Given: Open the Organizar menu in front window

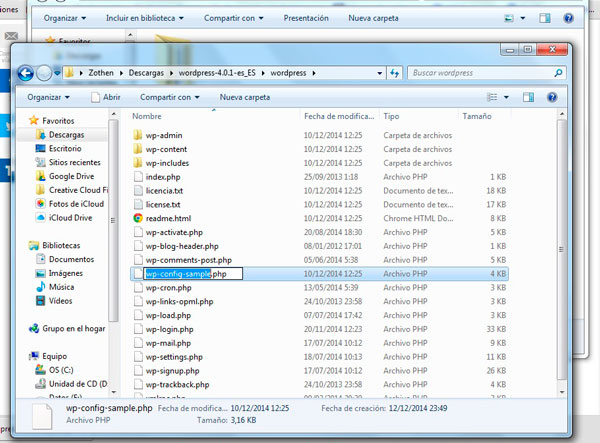Looking at the screenshot, I should (x=48, y=97).
